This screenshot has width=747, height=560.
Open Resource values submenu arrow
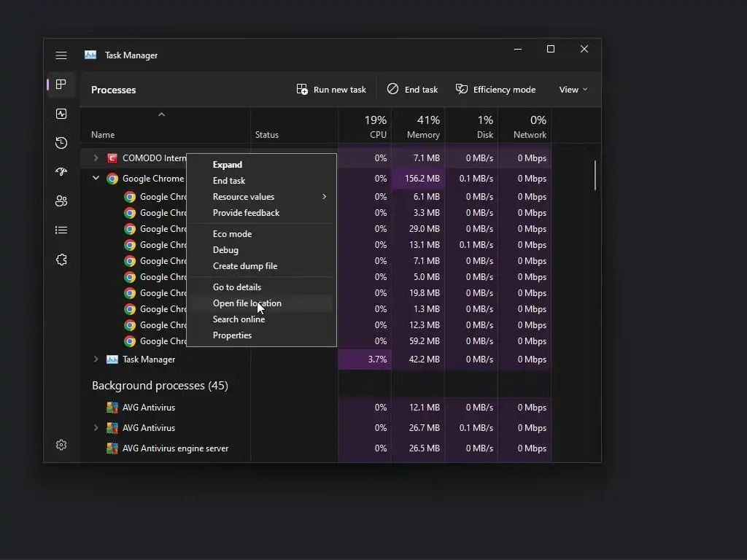325,197
